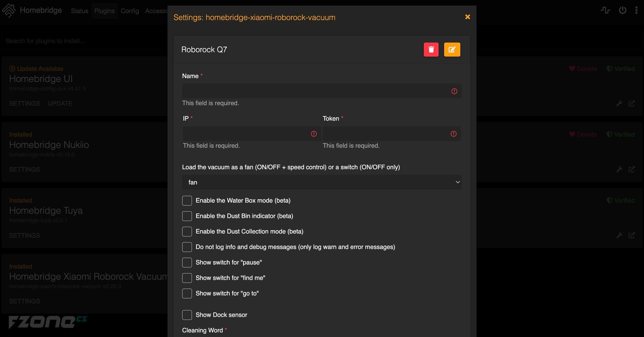Open SETTINGS for Xiaomi Roborock Vacuum
This screenshot has height=337, width=644.
pos(24,301)
